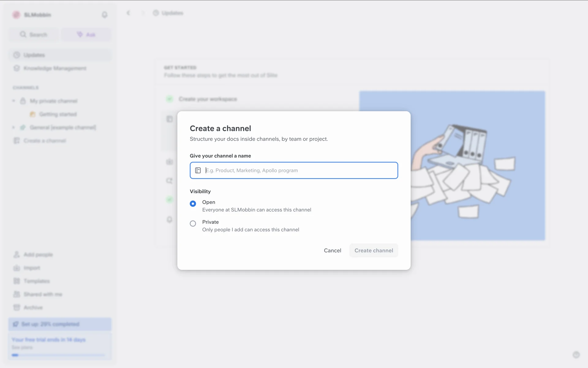The image size is (588, 368).
Task: Click the Archive icon in sidebar
Action: pyautogui.click(x=17, y=307)
